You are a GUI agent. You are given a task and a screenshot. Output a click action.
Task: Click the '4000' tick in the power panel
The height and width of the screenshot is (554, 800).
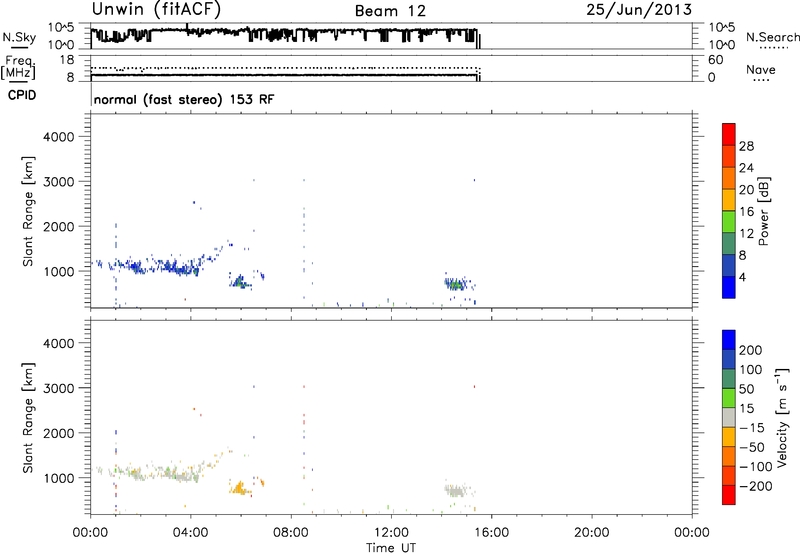point(59,137)
